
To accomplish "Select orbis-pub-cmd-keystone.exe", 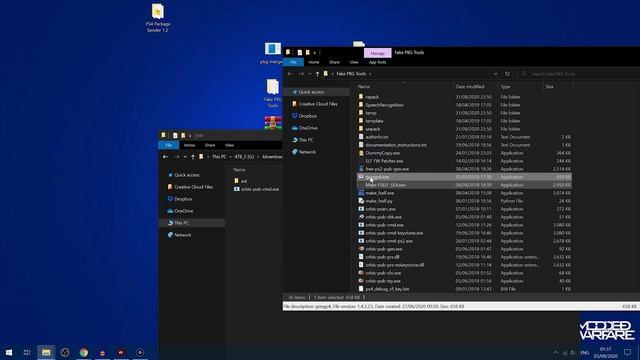I will 394,233.
